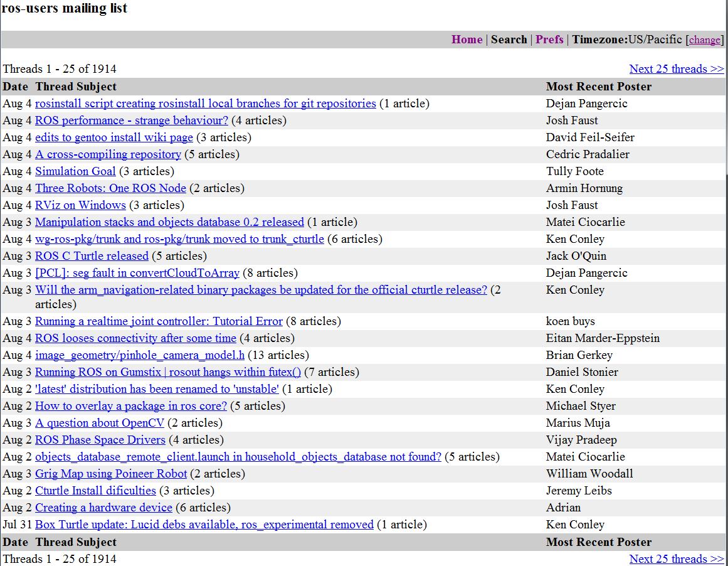Click poster name 'William Woodall'
Image resolution: width=728 pixels, height=566 pixels.
(589, 474)
